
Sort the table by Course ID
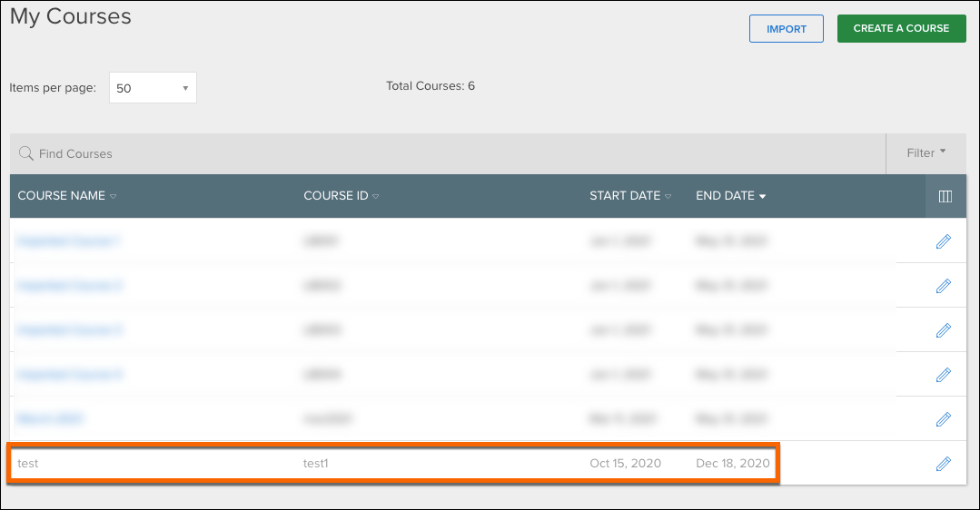pyautogui.click(x=341, y=196)
